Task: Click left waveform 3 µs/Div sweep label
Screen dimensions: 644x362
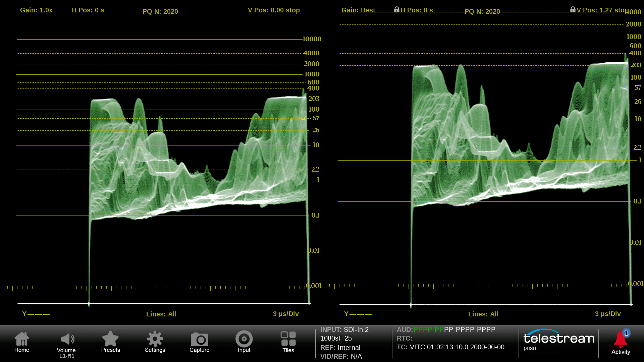Action: pos(286,314)
